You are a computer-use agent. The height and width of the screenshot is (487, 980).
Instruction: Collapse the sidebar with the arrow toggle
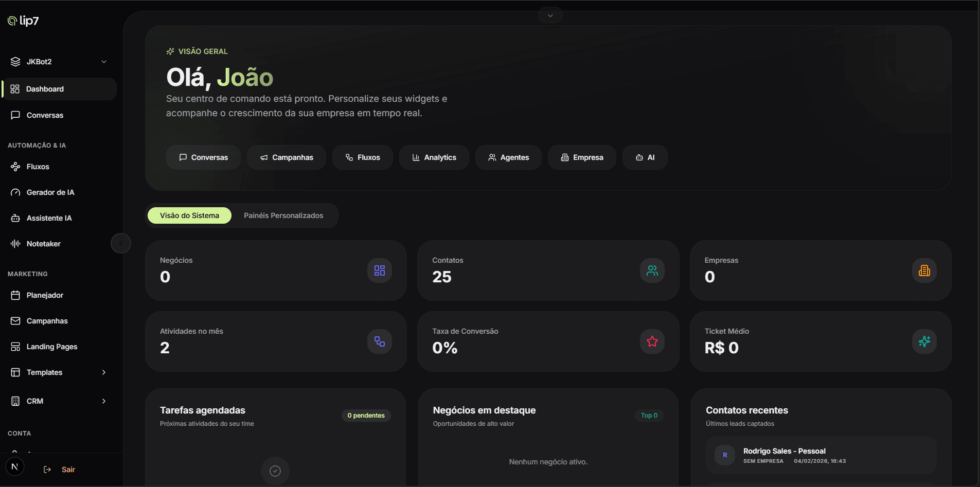(x=120, y=243)
